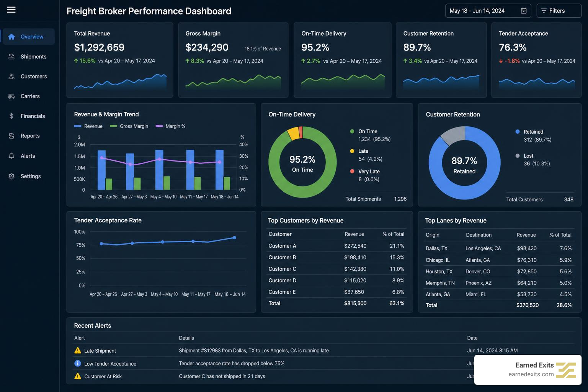
Task: Click the 18.1% of Revenue label
Action: tap(263, 49)
